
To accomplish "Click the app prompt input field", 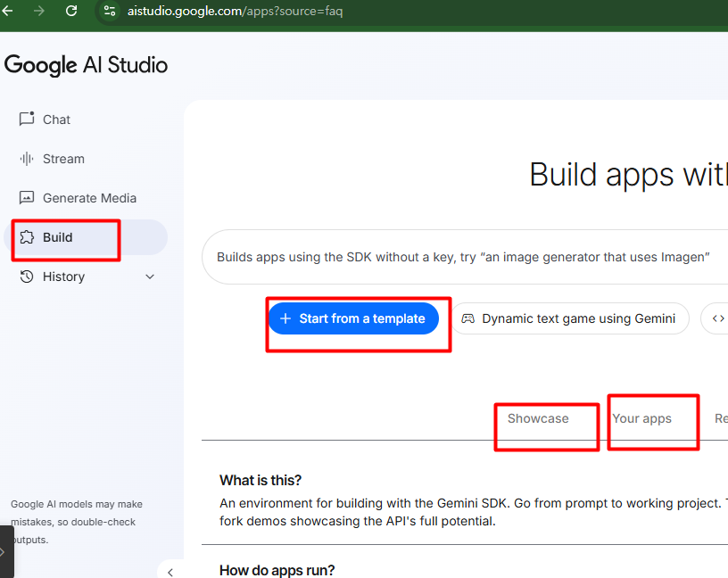I will 464,257.
